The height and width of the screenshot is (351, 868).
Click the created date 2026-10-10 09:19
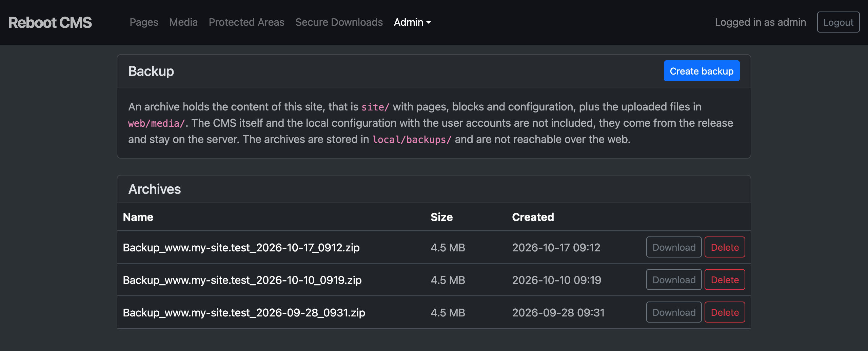556,280
